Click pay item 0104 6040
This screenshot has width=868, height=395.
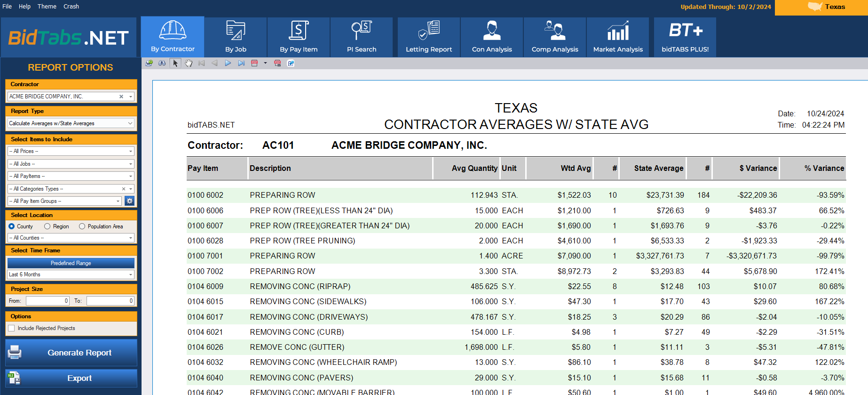tap(205, 378)
